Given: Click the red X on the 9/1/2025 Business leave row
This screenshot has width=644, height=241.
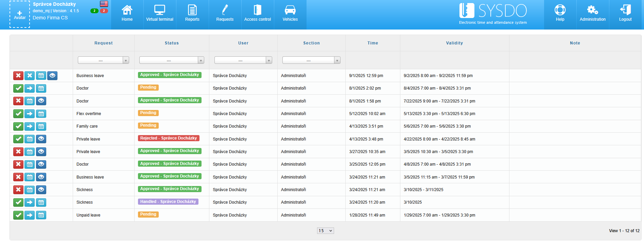Looking at the screenshot, I should pyautogui.click(x=18, y=76).
